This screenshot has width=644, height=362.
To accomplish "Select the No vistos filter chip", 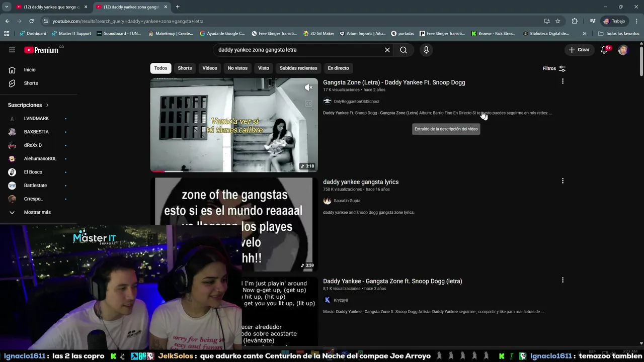I will pyautogui.click(x=237, y=68).
